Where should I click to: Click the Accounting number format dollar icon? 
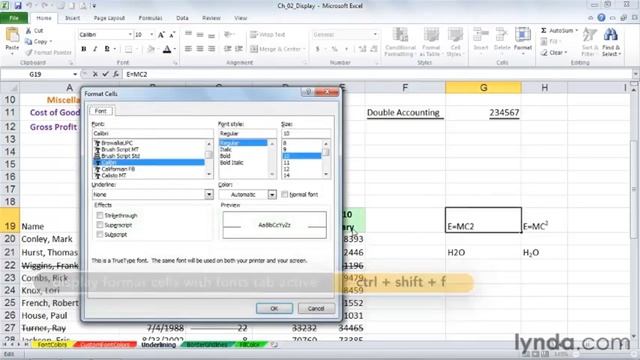pyautogui.click(x=318, y=49)
